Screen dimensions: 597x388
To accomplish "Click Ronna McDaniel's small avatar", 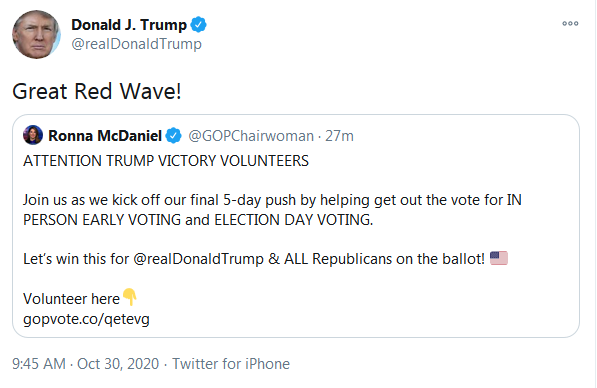I will pos(33,135).
